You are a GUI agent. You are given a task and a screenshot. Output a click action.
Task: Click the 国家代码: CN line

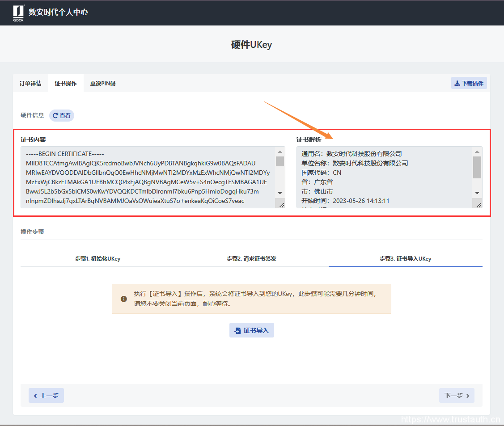(x=321, y=173)
